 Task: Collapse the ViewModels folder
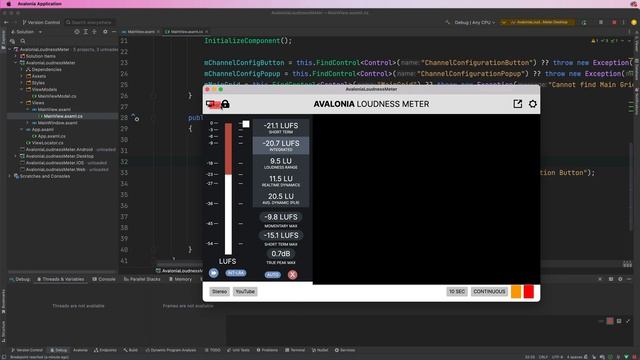[22, 89]
